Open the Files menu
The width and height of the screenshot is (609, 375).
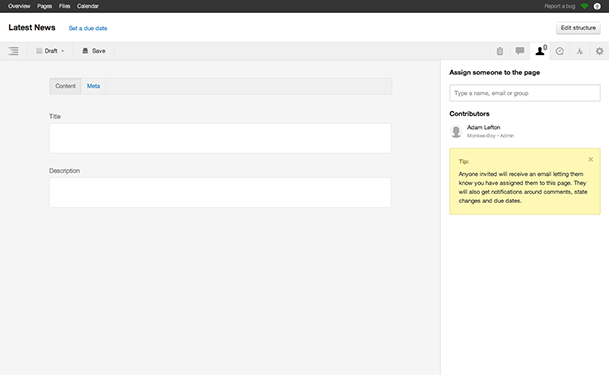(x=64, y=6)
